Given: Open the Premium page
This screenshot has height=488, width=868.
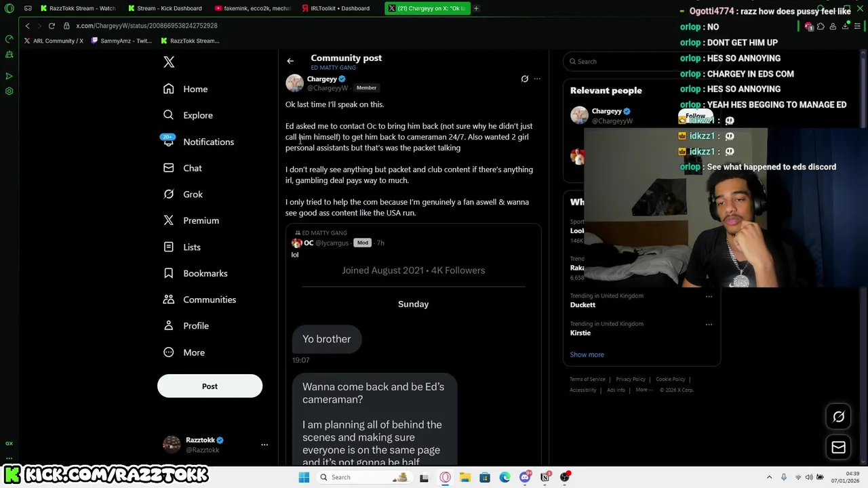Looking at the screenshot, I should pyautogui.click(x=191, y=221).
